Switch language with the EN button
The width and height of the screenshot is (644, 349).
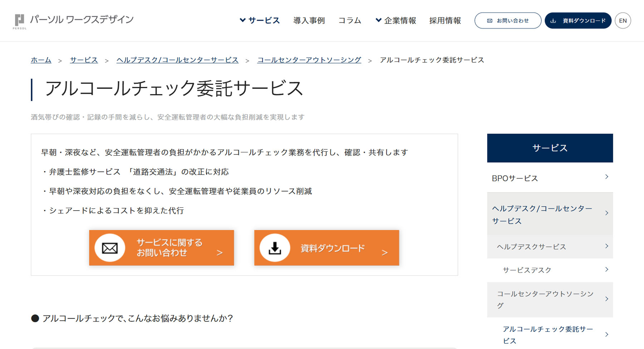(623, 21)
